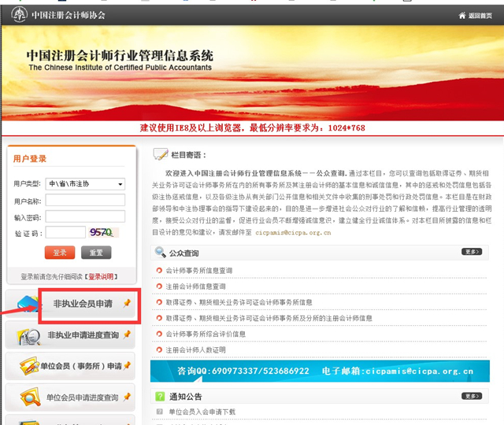Viewport: 504px width, 425px height.
Task: Open 注册会计师人数证明 link
Action: [x=195, y=350]
